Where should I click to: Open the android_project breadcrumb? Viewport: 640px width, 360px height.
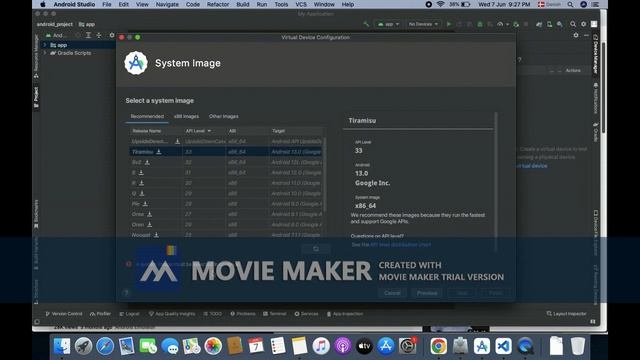click(55, 24)
